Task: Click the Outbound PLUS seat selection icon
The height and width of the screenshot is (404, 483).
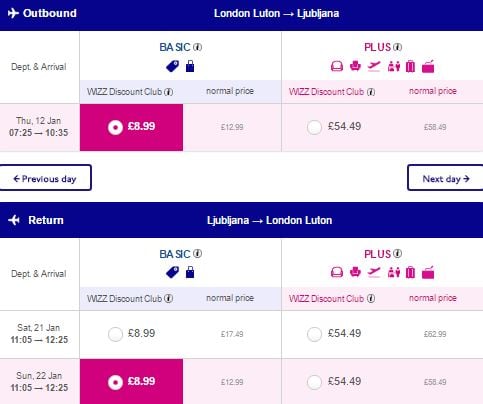Action: click(x=355, y=66)
